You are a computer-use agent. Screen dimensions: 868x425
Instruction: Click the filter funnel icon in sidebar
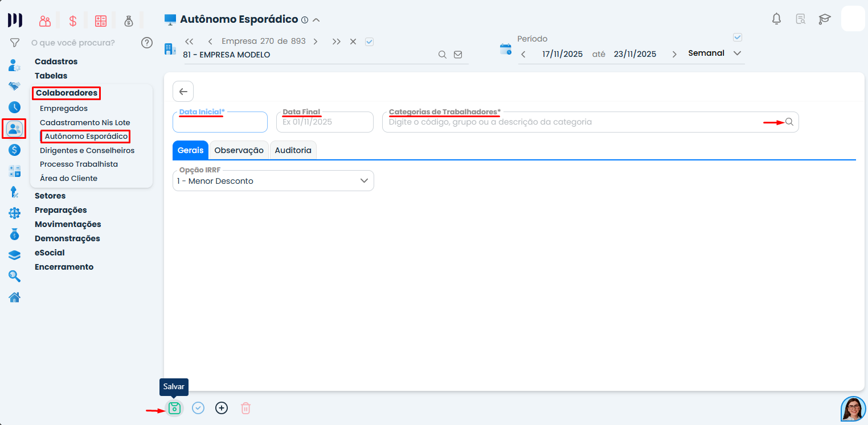[x=15, y=43]
